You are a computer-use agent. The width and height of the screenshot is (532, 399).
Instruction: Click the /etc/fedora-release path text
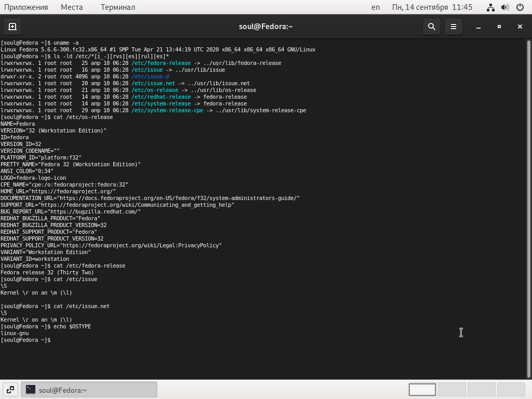pos(161,63)
